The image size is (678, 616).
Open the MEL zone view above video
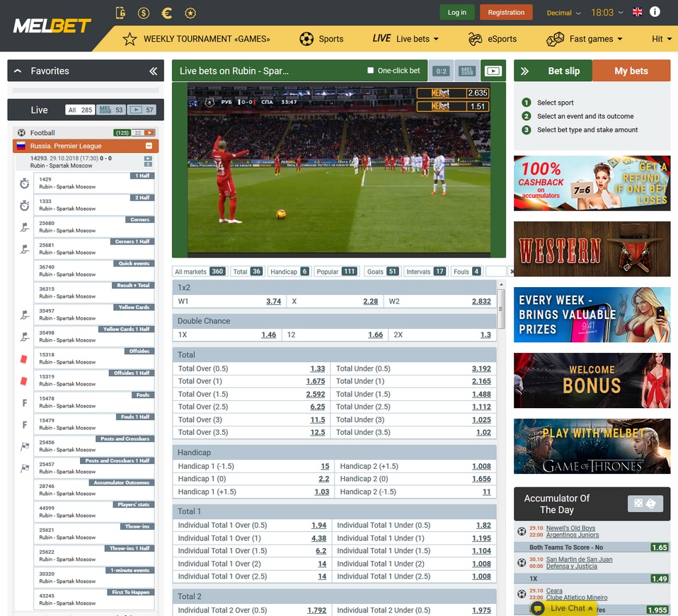tap(467, 71)
